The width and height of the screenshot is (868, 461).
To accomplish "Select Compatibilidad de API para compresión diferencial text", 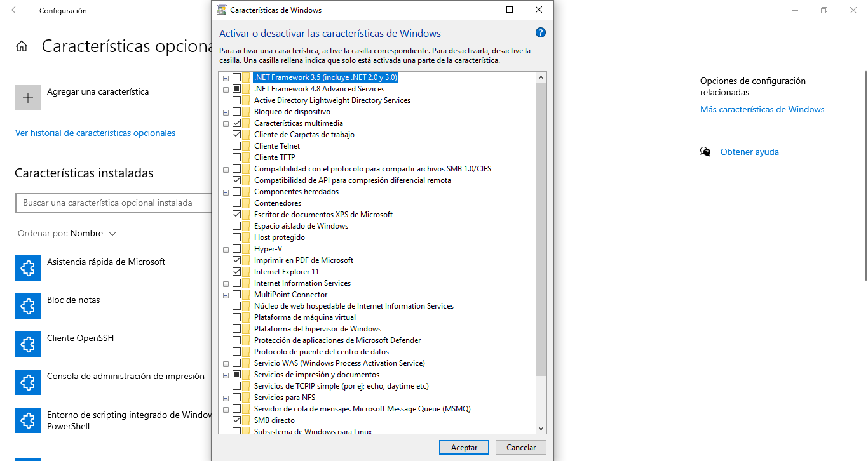I will 353,180.
